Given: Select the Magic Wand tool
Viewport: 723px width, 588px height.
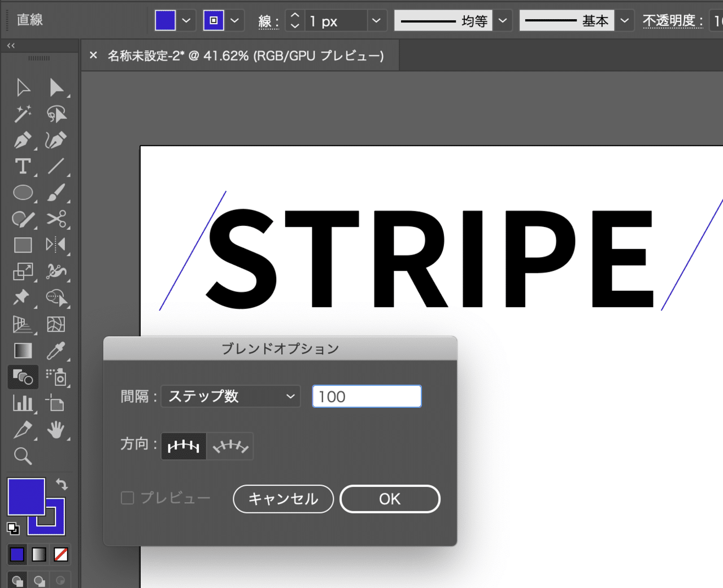Looking at the screenshot, I should click(23, 114).
